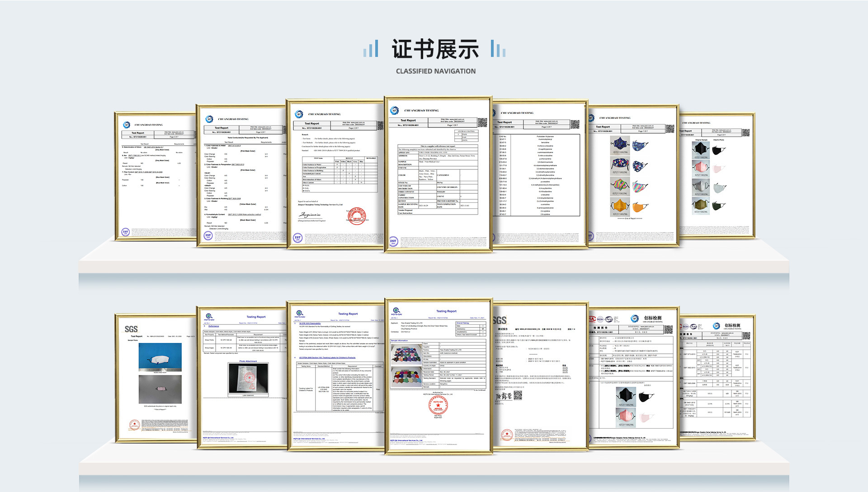Viewport: 868px width, 492px height.
Task: Click the IST swirl logo on center Chuangbiao report
Action: (x=395, y=111)
